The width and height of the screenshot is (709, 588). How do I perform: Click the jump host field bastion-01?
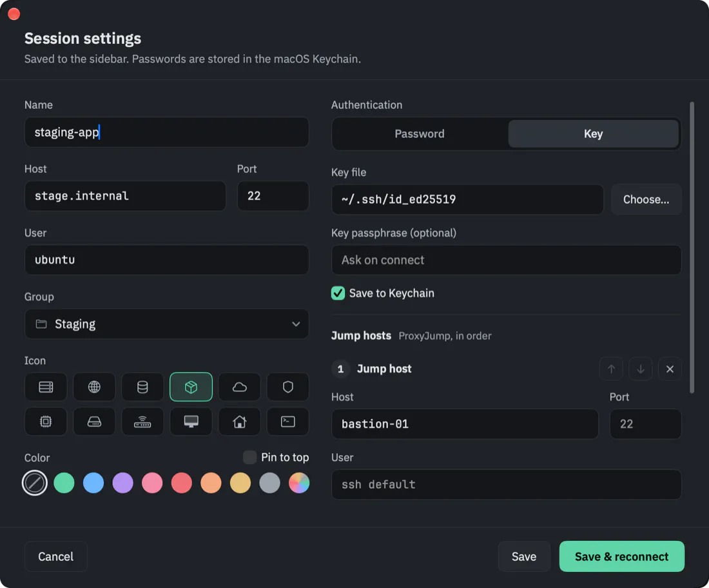click(465, 424)
